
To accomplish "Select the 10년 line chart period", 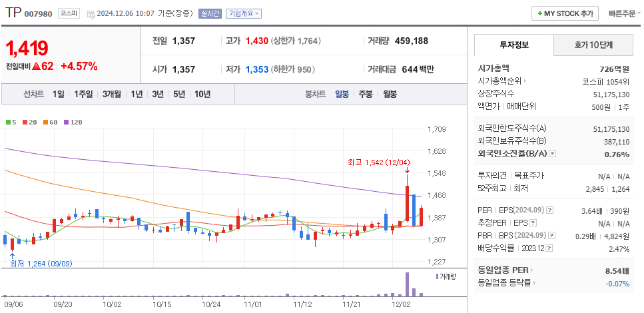I will point(202,94).
